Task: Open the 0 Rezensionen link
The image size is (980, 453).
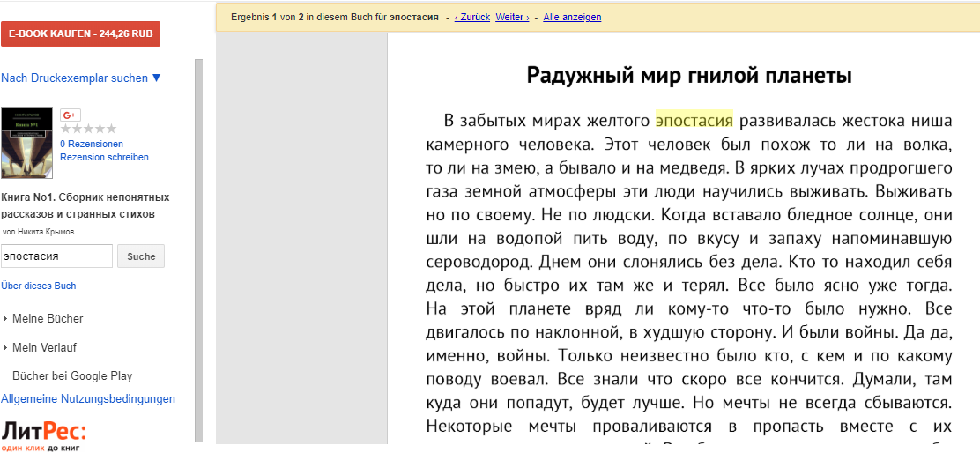Action: pyautogui.click(x=92, y=144)
